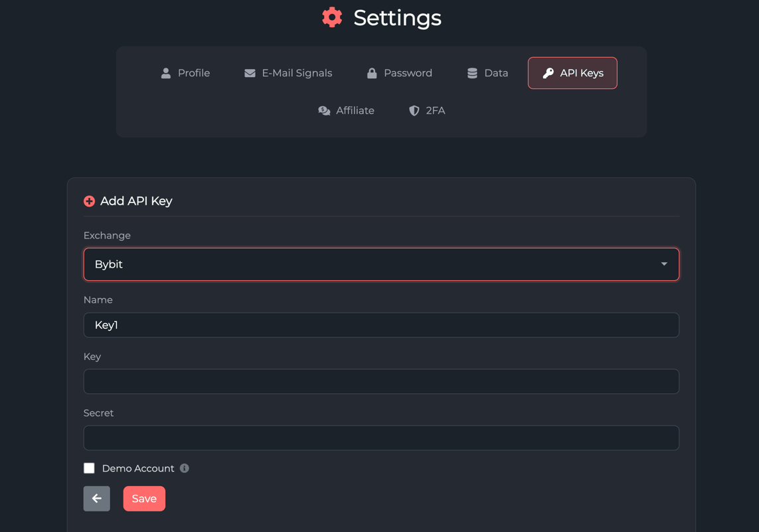Screen dimensions: 759x532
Task: Click the back arrow button
Action: click(x=97, y=499)
